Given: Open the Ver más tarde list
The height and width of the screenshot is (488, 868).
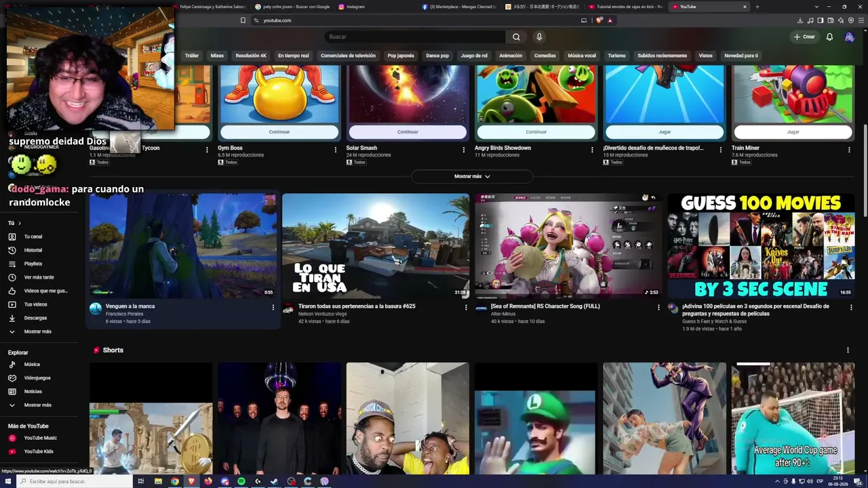Looking at the screenshot, I should click(x=39, y=277).
